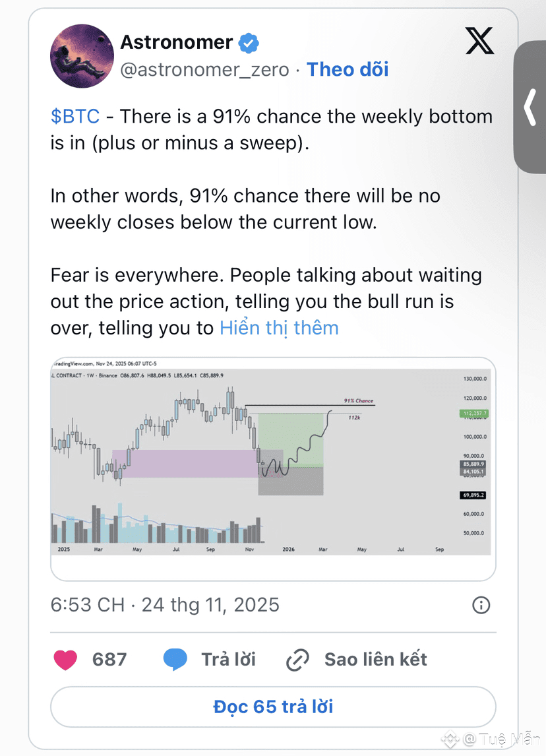Like the tweet with the heart icon
Viewport: 546px width, 756px height.
coord(65,659)
